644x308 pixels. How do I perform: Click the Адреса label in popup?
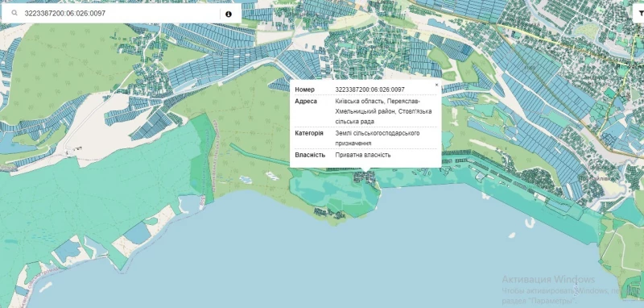pos(306,101)
